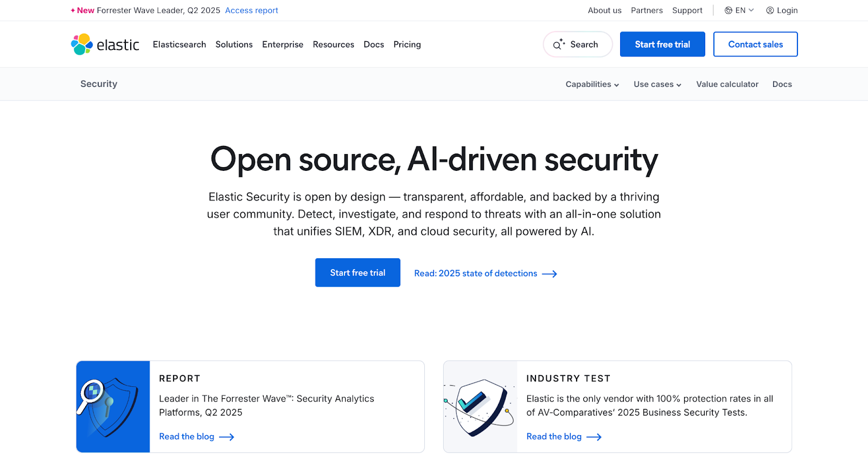Viewport: 868px width, 472px height.
Task: Open Docs in the Security subnav
Action: point(782,84)
